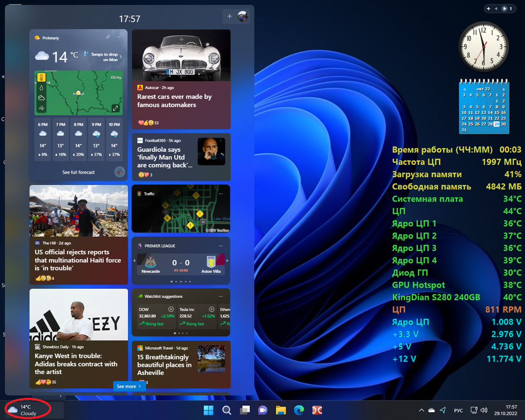525x420 pixels.
Task: Select wind map layer icon
Action: click(41, 108)
